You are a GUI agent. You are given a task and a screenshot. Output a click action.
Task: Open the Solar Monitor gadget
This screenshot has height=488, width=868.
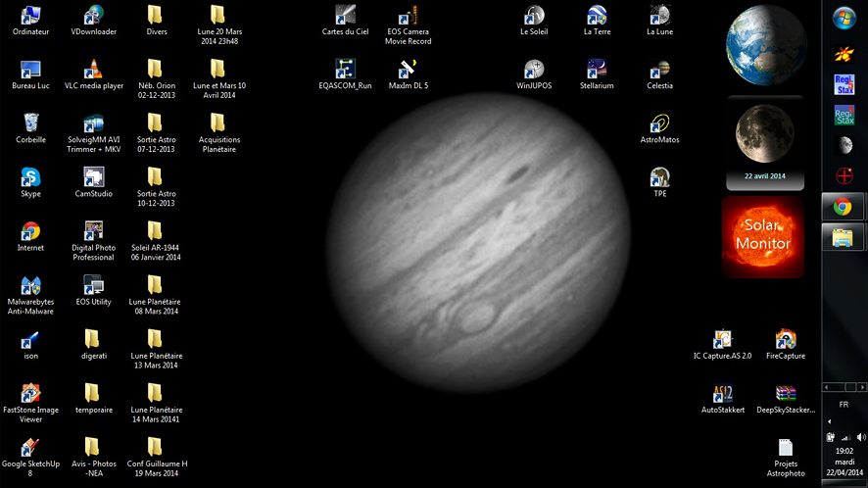click(763, 237)
